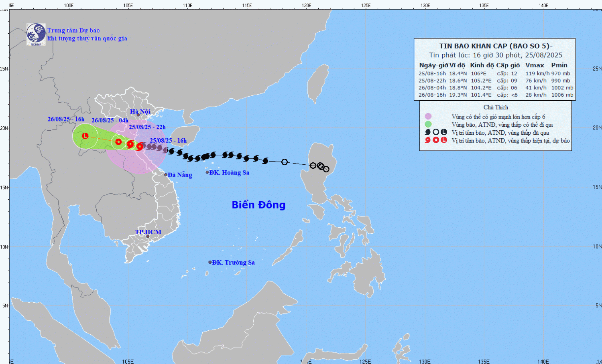Click the "TIN BAO KHAN CAP" bulletin title

click(495, 46)
